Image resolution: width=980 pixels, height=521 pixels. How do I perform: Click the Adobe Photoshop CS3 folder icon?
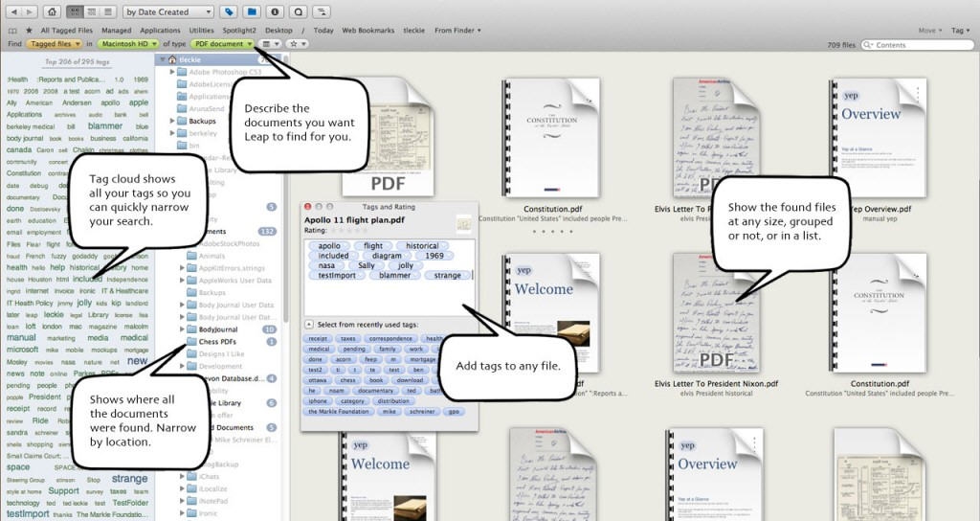pyautogui.click(x=182, y=72)
